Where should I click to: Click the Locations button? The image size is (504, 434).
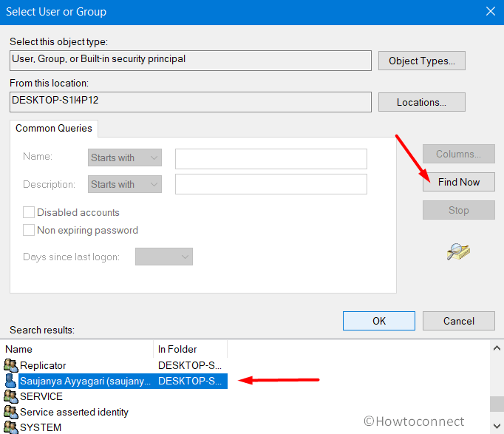[x=422, y=102]
